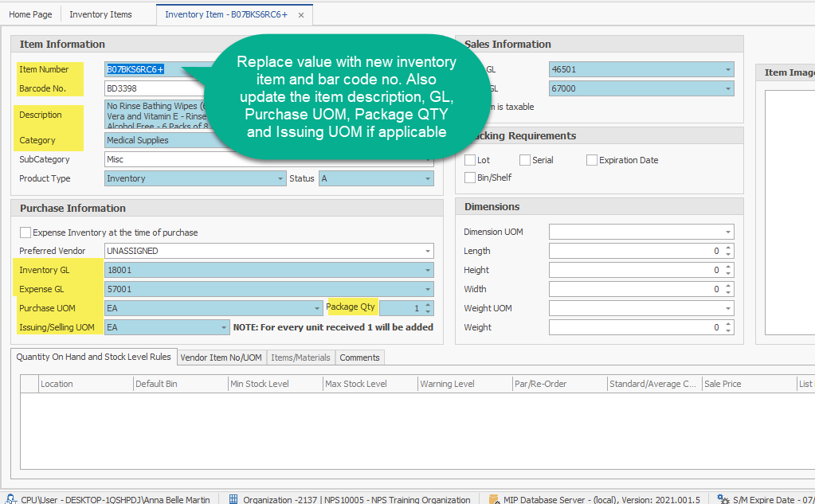
Task: Expand the Preferred Vendor dropdown
Action: tap(428, 251)
